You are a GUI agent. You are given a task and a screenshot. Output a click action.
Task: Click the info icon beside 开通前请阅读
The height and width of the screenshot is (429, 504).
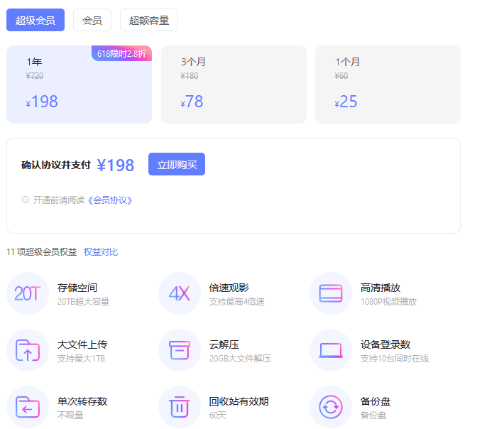tap(26, 200)
